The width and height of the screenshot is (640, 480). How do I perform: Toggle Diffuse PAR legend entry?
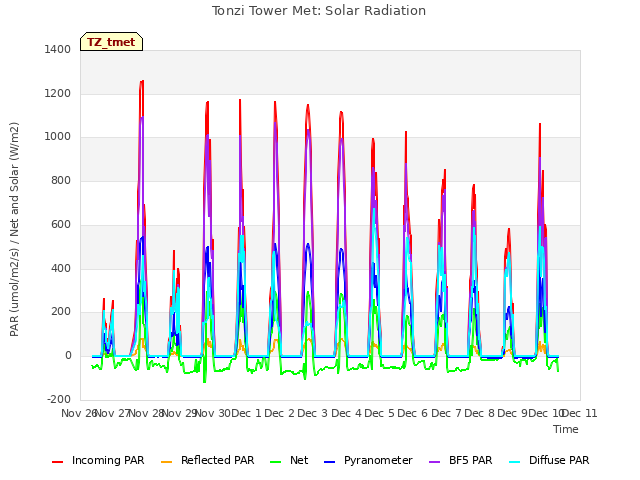click(x=550, y=460)
